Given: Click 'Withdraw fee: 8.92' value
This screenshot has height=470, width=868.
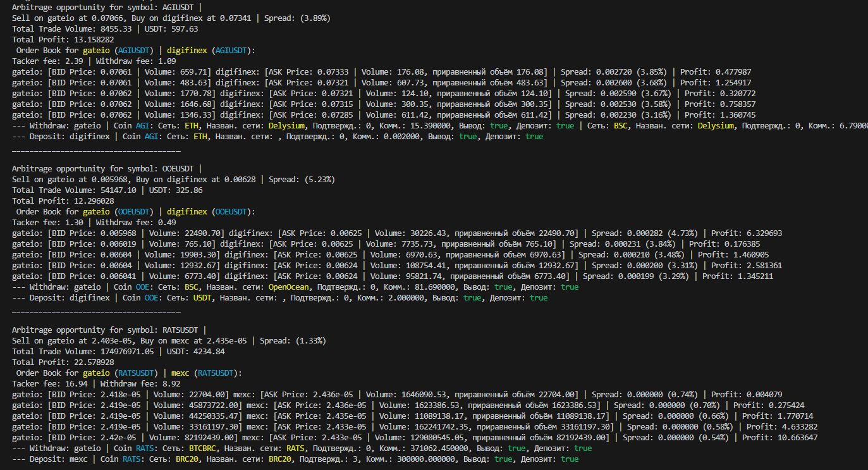Looking at the screenshot, I should coord(140,384).
